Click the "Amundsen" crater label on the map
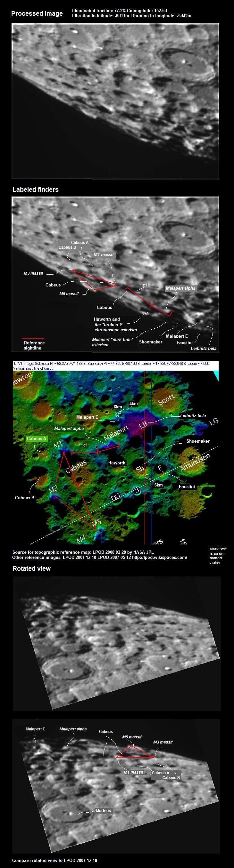234x868 pixels. (x=195, y=462)
